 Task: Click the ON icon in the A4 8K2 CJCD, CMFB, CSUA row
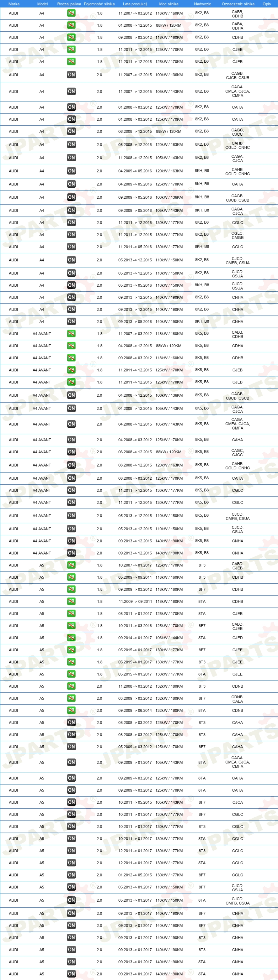point(71,260)
